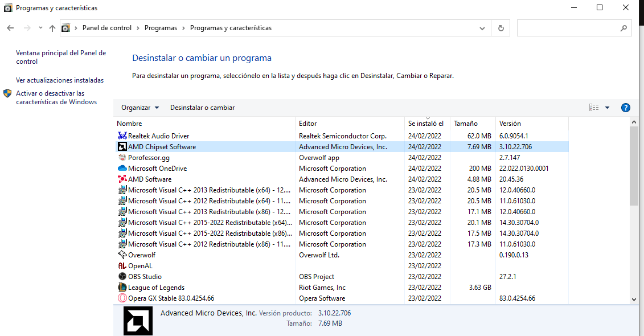This screenshot has height=336, width=644.
Task: Click Panel de control breadcrumb
Action: tap(107, 28)
